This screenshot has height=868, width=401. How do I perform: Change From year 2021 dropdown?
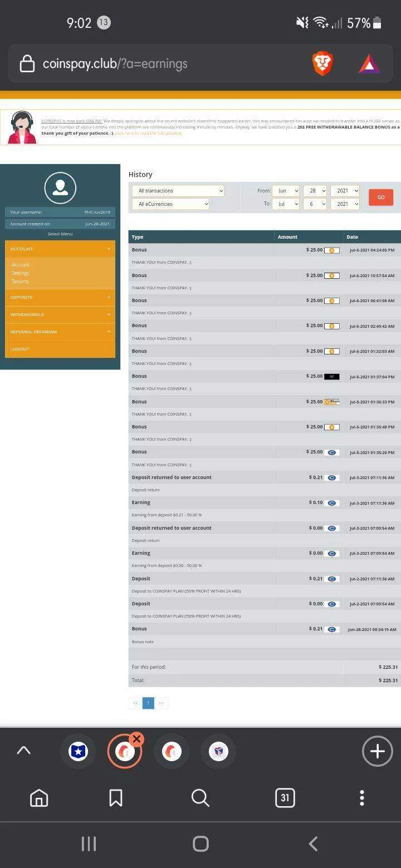345,191
